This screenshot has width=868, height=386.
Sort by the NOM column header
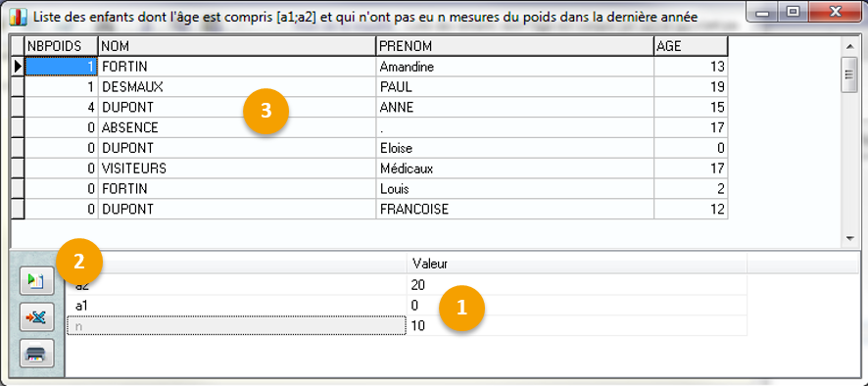pos(237,46)
